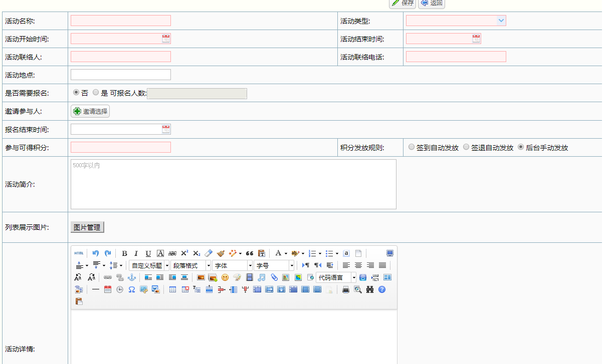The width and height of the screenshot is (603, 364).
Task: Insert emoticon using the smiley icon
Action: [x=225, y=277]
